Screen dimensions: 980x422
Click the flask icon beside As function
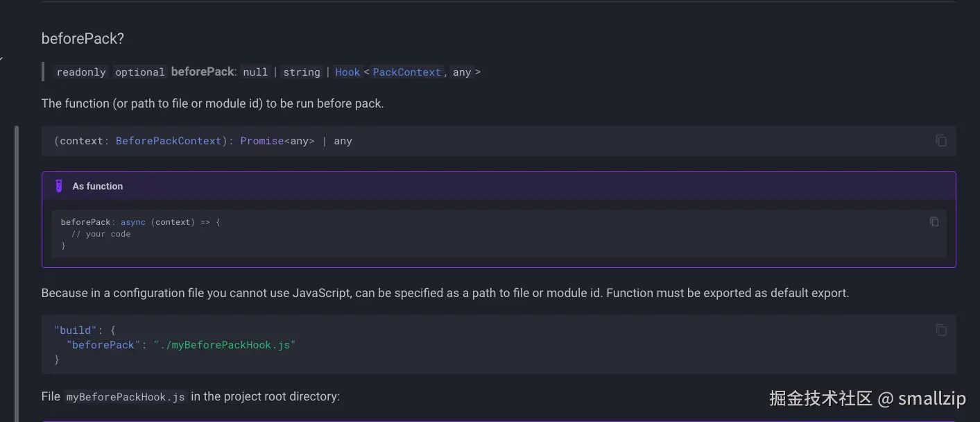59,186
